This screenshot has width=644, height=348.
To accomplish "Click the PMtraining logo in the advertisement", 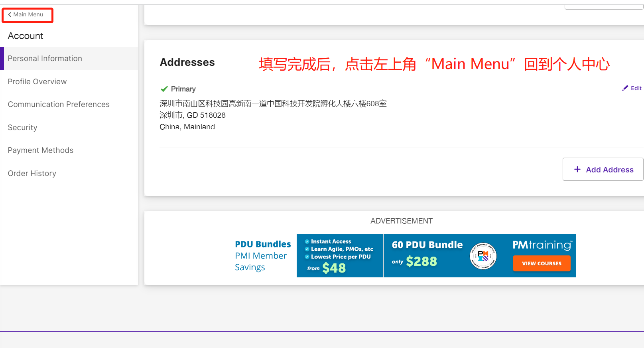I will pyautogui.click(x=542, y=245).
